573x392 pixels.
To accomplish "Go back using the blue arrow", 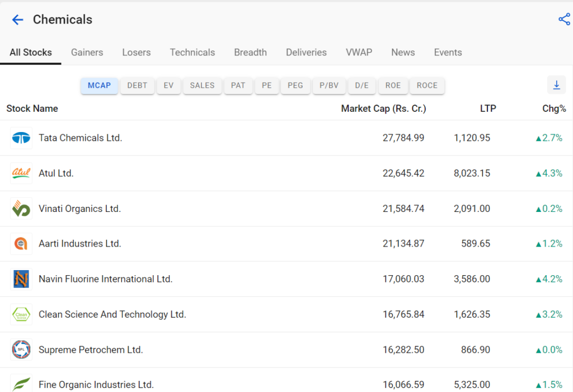I will coord(17,20).
